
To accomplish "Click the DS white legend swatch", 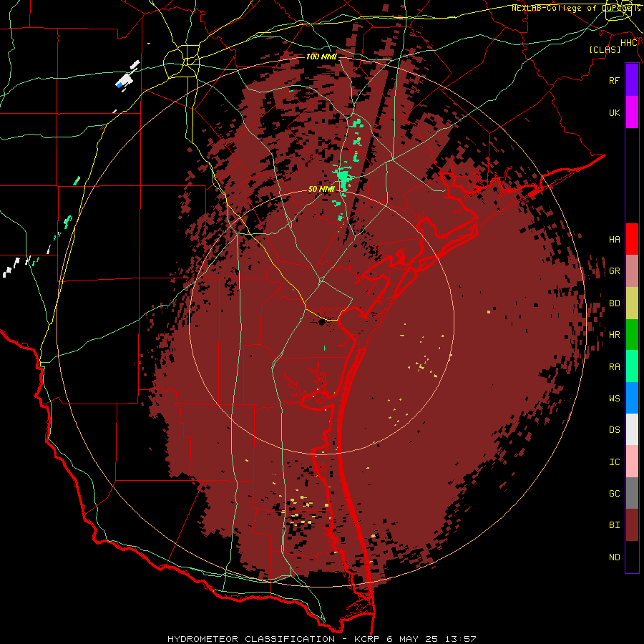I will point(632,429).
